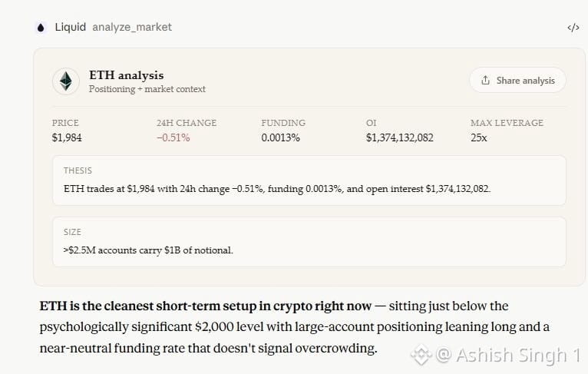Click the FUNDING label
Image resolution: width=588 pixels, height=374 pixels.
(283, 123)
